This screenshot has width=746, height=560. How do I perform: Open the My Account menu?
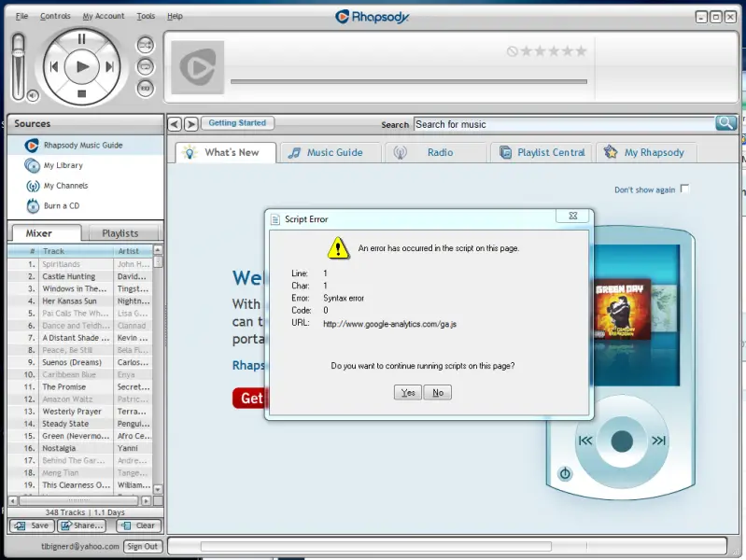point(104,16)
